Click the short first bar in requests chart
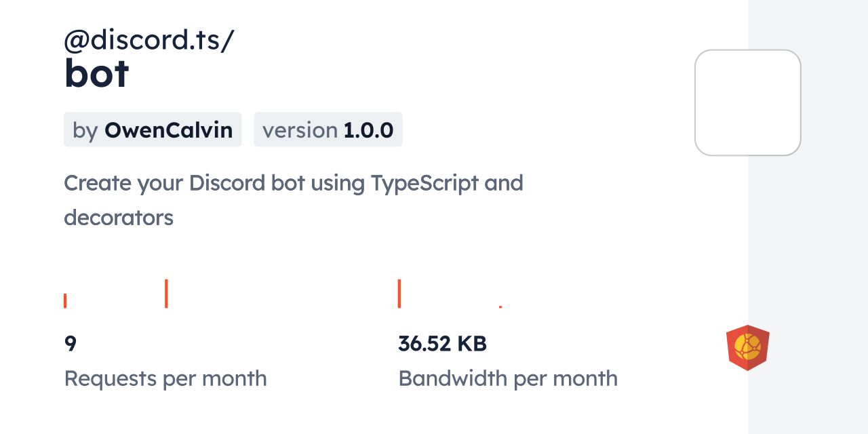Image resolution: width=868 pixels, height=434 pixels. 65,300
